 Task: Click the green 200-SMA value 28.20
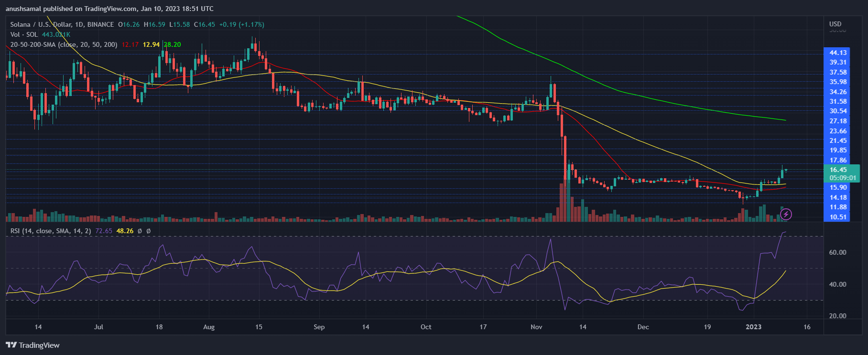click(172, 44)
